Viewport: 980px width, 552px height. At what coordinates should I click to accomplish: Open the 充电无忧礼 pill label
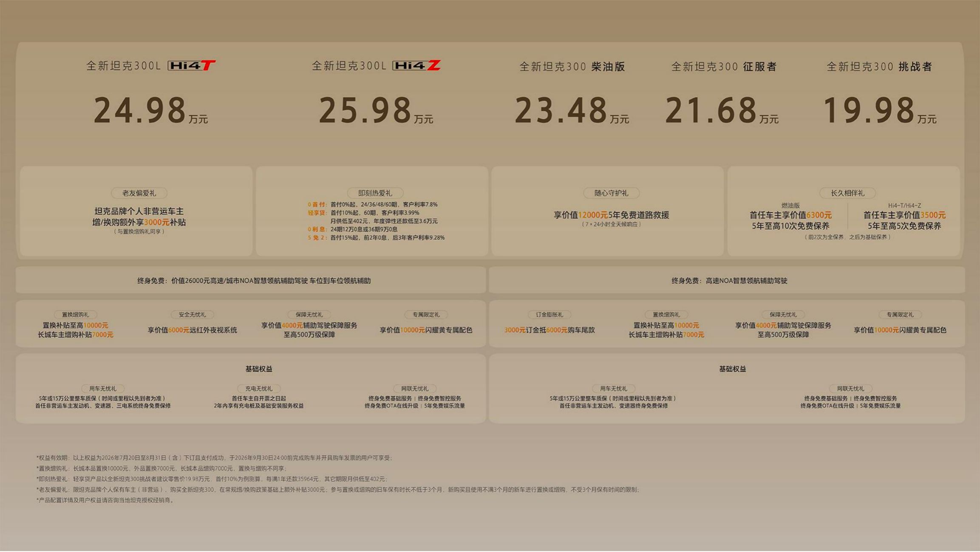[258, 389]
